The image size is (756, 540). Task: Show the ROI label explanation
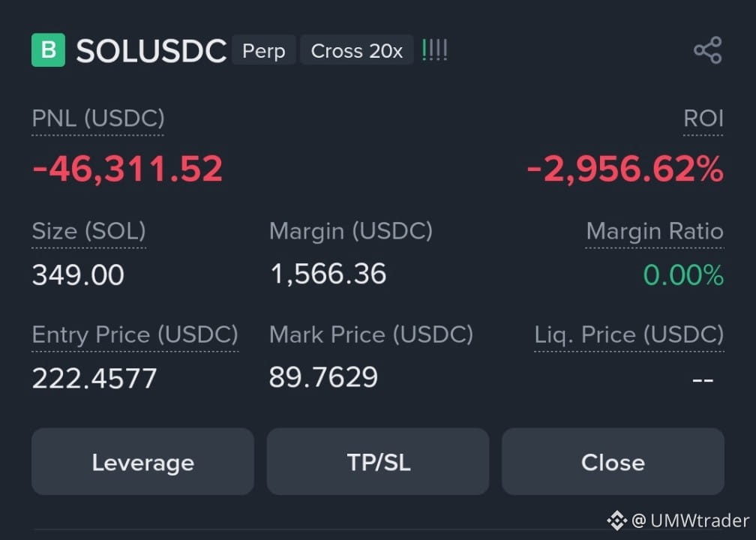(x=703, y=118)
